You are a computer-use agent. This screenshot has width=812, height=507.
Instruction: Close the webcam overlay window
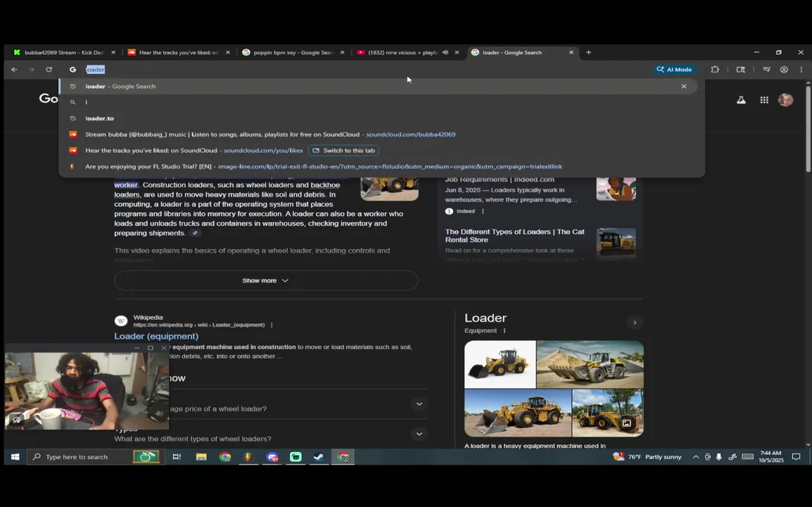click(x=164, y=348)
